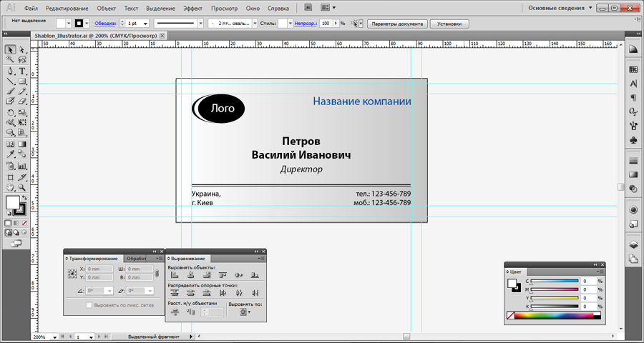Select the Magic Wand tool
This screenshot has width=644, height=343.
point(10,60)
